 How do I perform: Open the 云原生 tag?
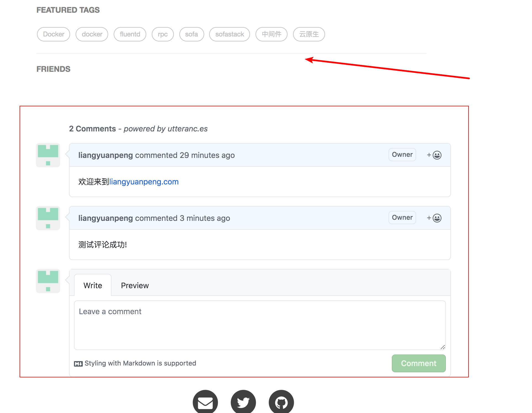[309, 34]
